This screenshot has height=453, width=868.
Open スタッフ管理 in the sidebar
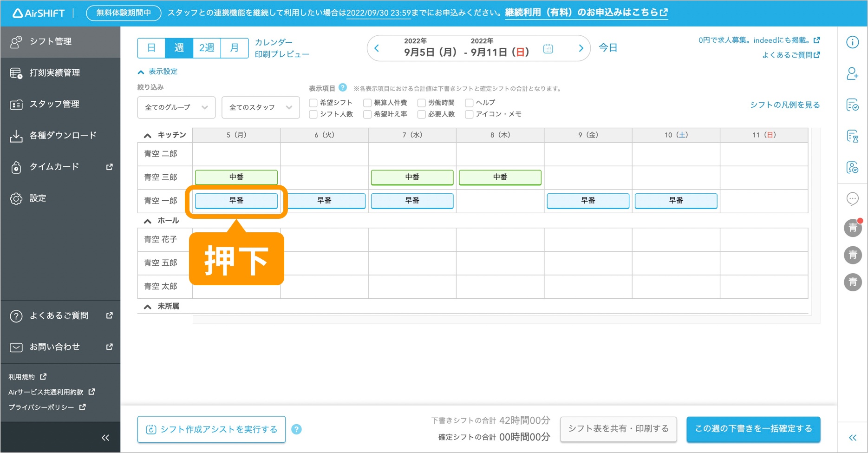54,104
